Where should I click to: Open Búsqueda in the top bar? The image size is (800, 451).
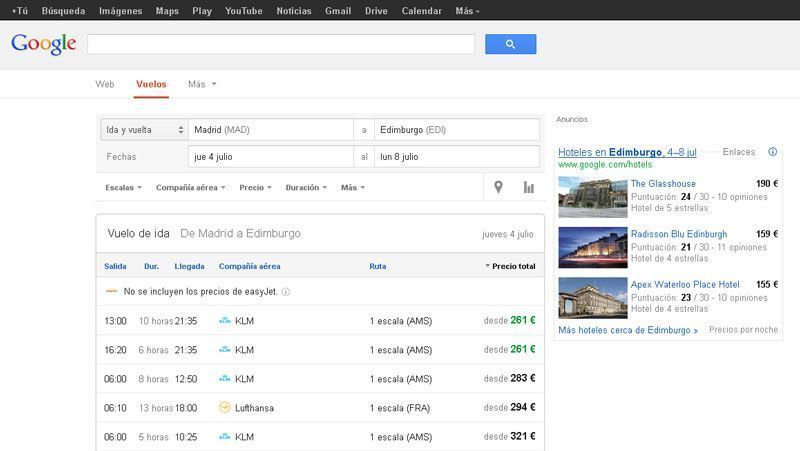[63, 11]
